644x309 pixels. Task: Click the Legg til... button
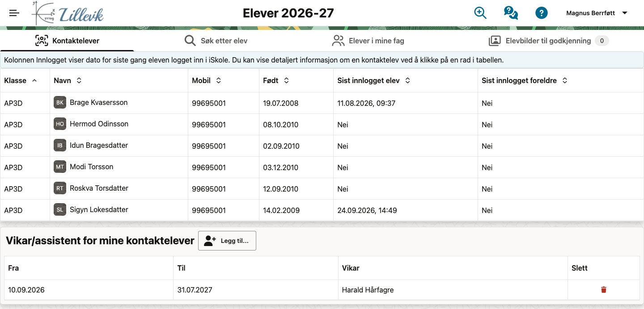[227, 241]
